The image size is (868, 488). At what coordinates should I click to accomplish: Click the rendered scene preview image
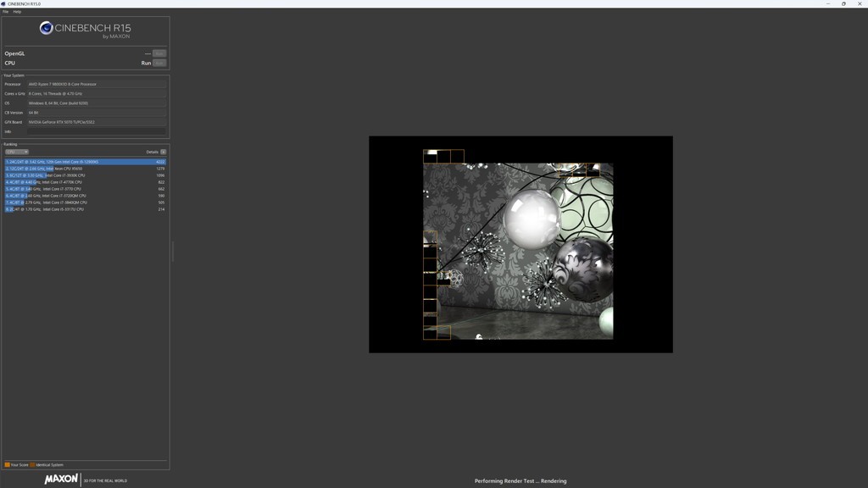point(520,245)
